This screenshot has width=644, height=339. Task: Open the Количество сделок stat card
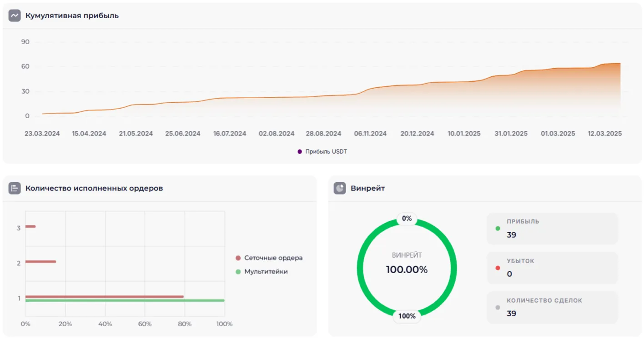pos(552,307)
